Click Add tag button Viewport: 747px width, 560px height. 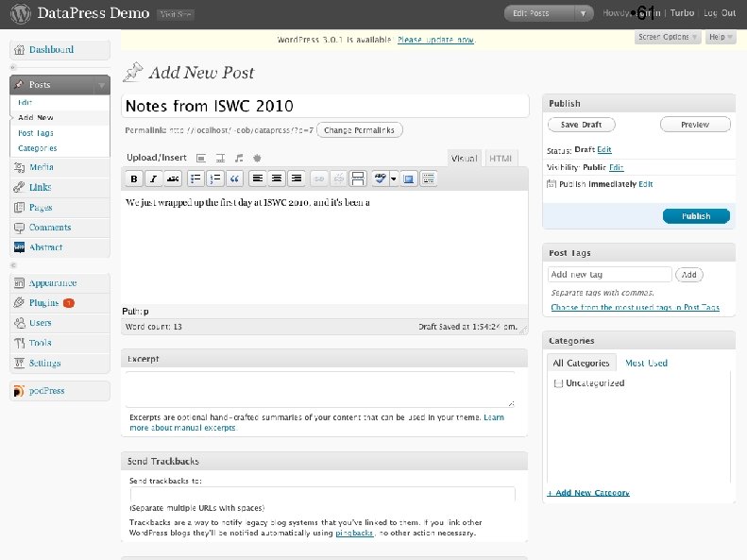tap(688, 275)
